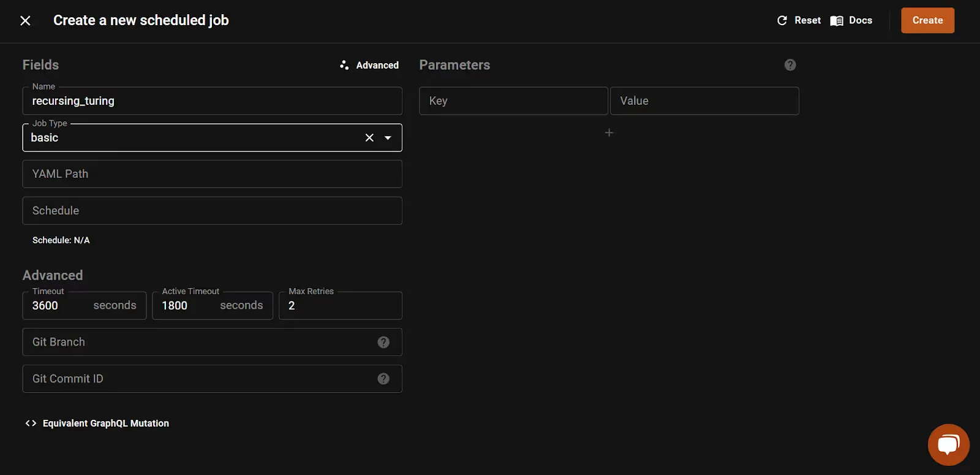980x475 pixels.
Task: Click the parameter Key field
Action: pyautogui.click(x=513, y=101)
